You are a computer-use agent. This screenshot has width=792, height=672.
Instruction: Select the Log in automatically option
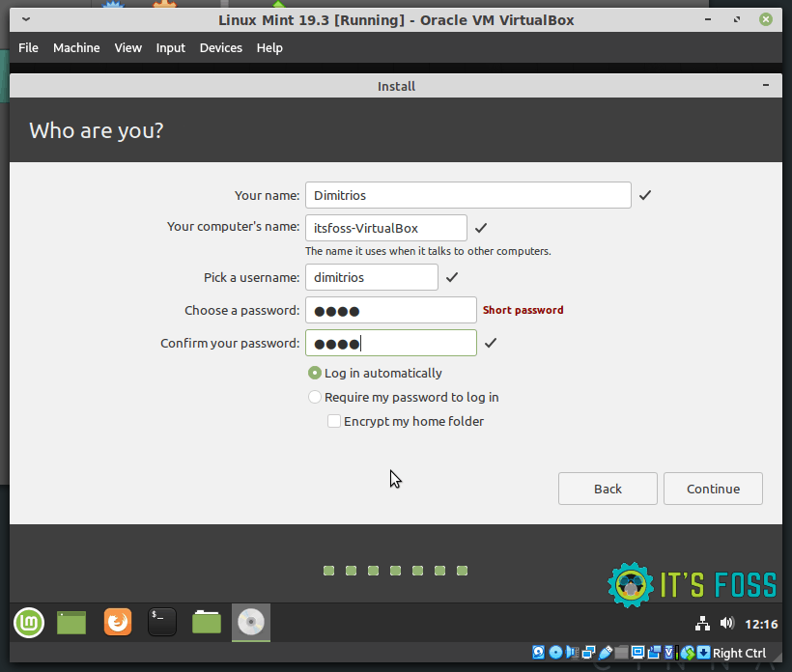click(314, 373)
